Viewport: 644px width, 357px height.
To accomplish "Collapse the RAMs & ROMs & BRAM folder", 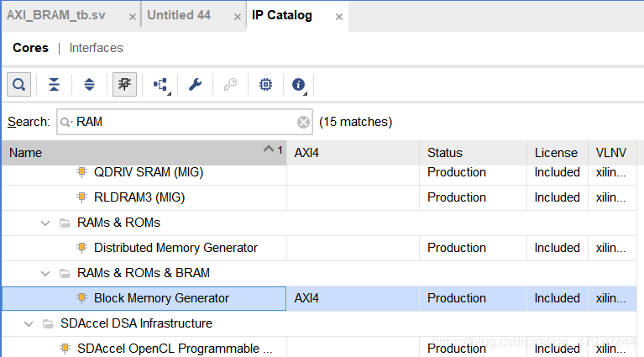I will (45, 273).
